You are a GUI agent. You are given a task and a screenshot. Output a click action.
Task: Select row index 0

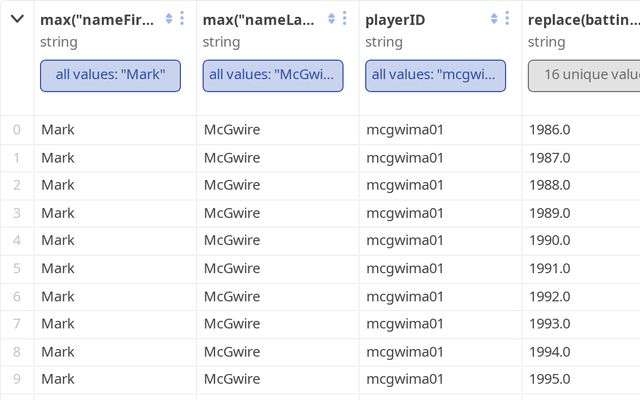16,129
